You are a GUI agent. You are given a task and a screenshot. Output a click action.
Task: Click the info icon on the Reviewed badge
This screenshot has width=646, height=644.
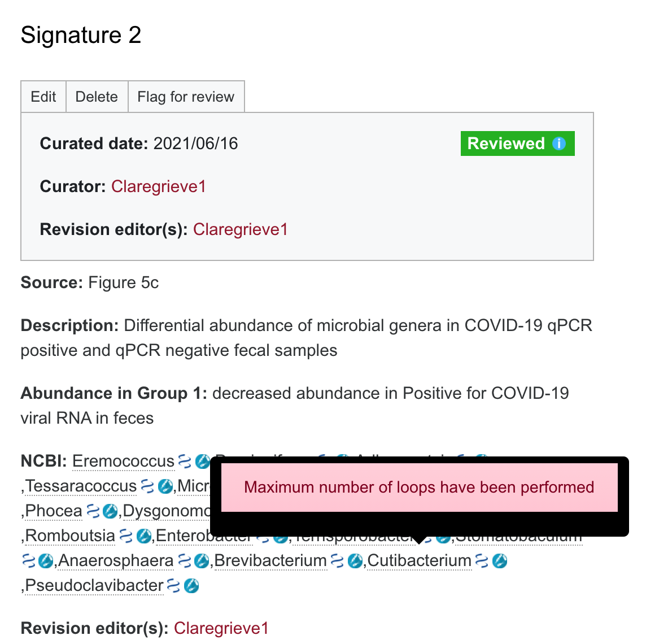tap(559, 143)
